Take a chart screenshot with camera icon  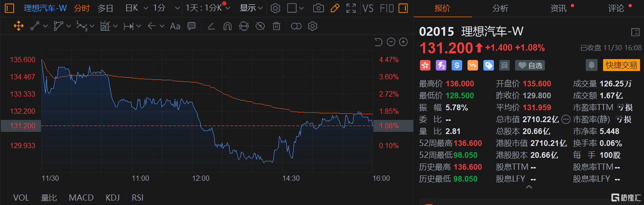(318, 8)
